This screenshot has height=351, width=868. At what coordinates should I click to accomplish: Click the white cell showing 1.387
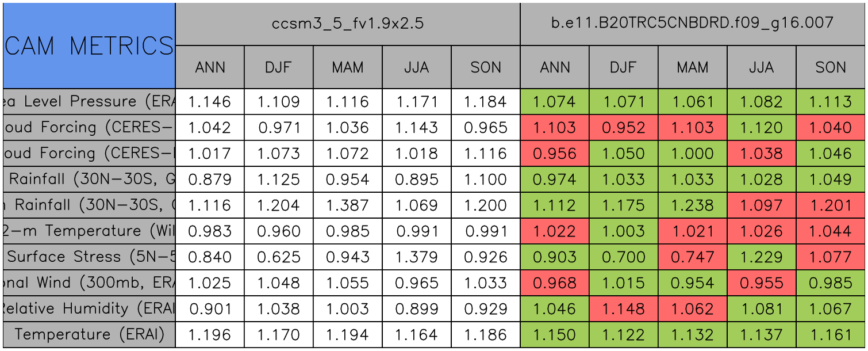click(x=348, y=205)
